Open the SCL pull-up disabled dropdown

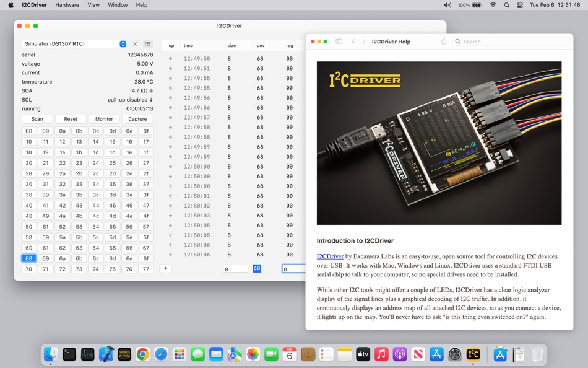(x=130, y=100)
